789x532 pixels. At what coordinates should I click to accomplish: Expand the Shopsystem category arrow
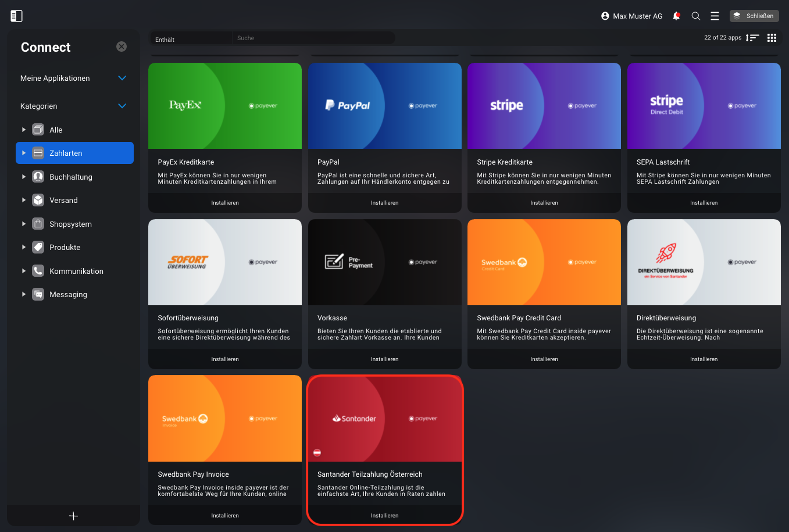(24, 224)
